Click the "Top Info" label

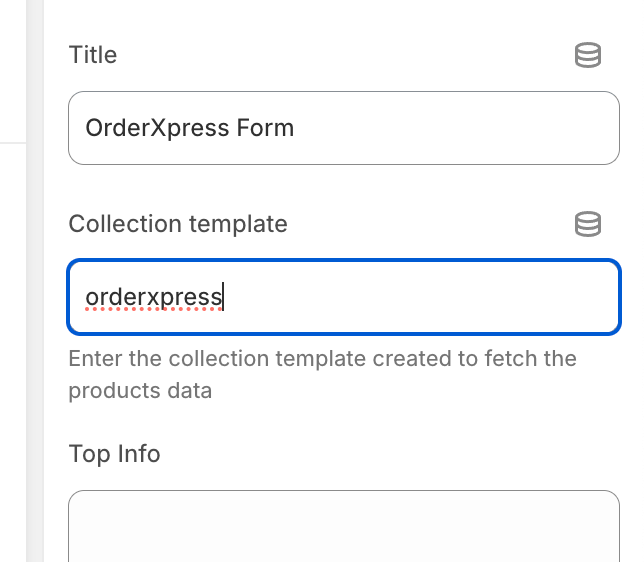114,454
